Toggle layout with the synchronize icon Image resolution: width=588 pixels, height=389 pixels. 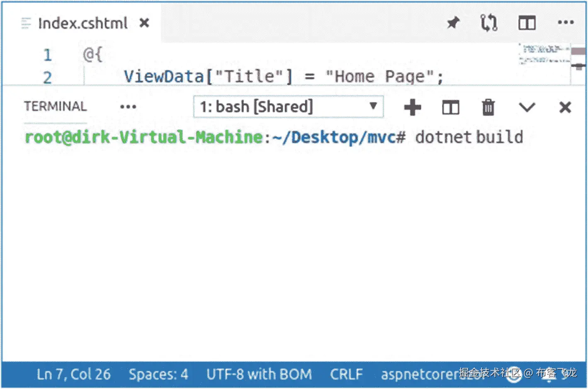[488, 23]
